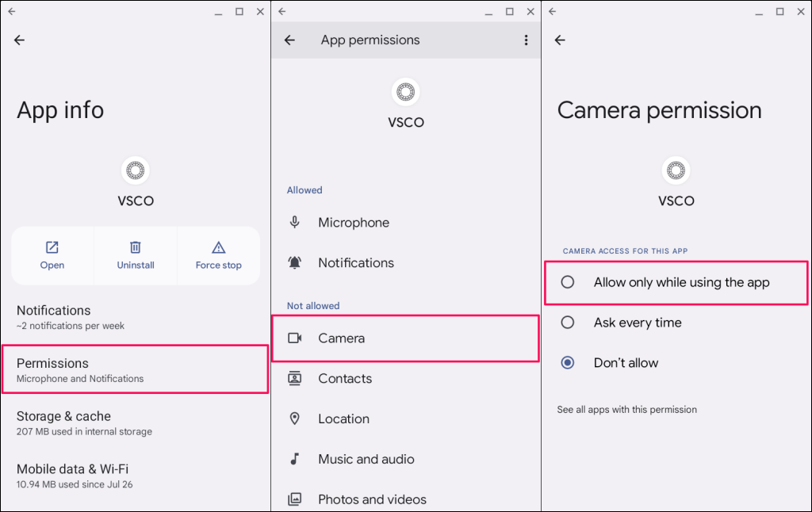Open VSCO from the App info screen
Screen dimensions: 812x512
(52, 256)
